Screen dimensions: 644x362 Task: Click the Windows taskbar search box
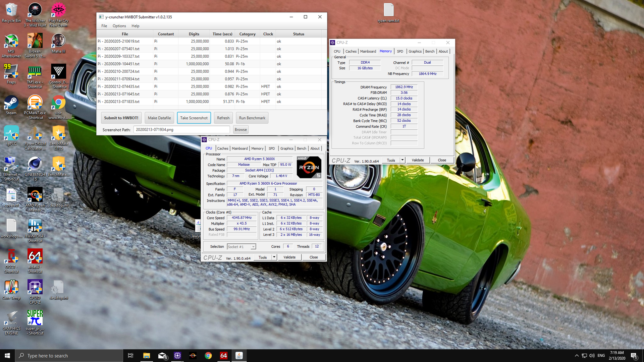point(69,356)
